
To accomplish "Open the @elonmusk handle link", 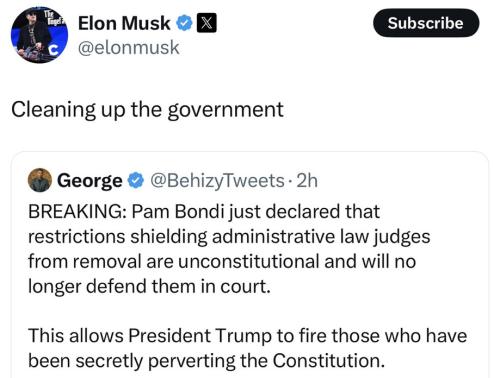I will (x=129, y=47).
